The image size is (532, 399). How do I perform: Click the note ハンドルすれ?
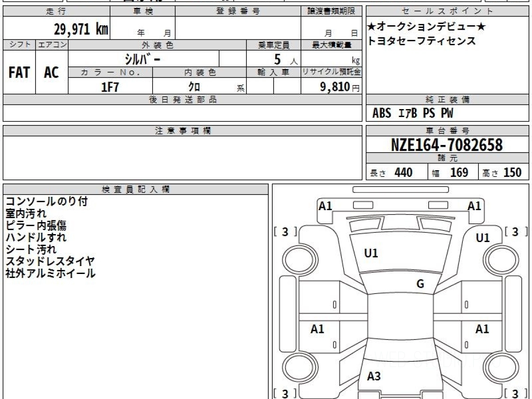(36, 238)
